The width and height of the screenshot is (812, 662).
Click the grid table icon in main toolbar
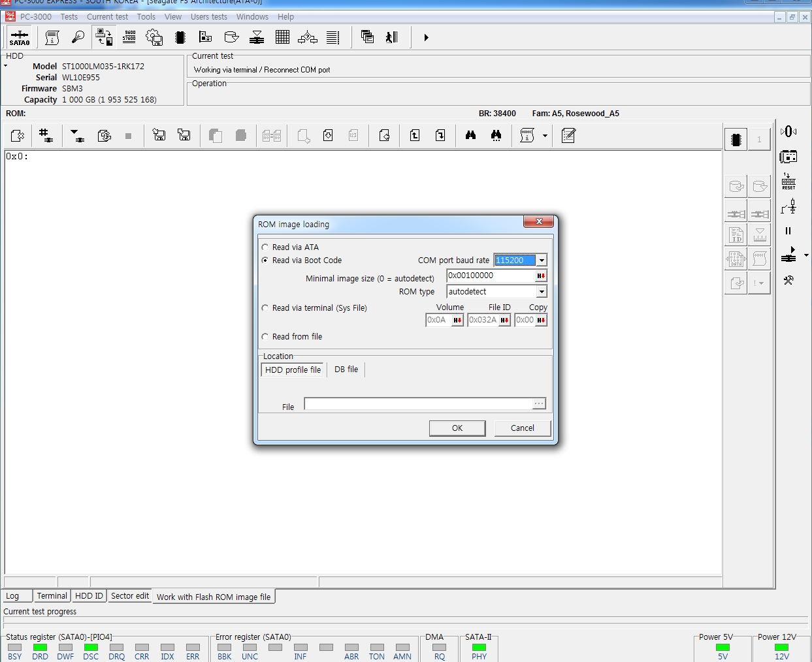282,38
